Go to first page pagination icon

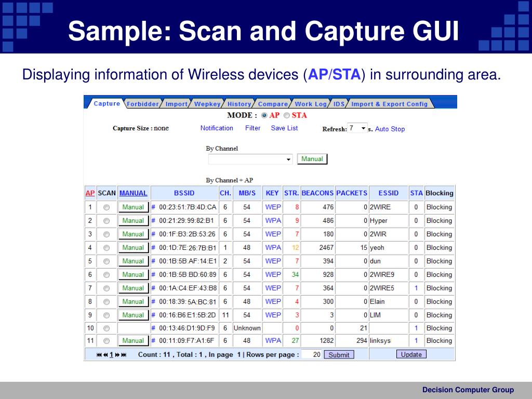click(99, 354)
